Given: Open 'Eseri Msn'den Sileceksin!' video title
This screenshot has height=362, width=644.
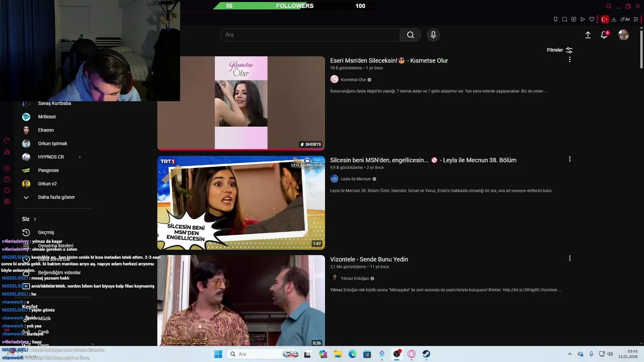Looking at the screenshot, I should pos(389,61).
